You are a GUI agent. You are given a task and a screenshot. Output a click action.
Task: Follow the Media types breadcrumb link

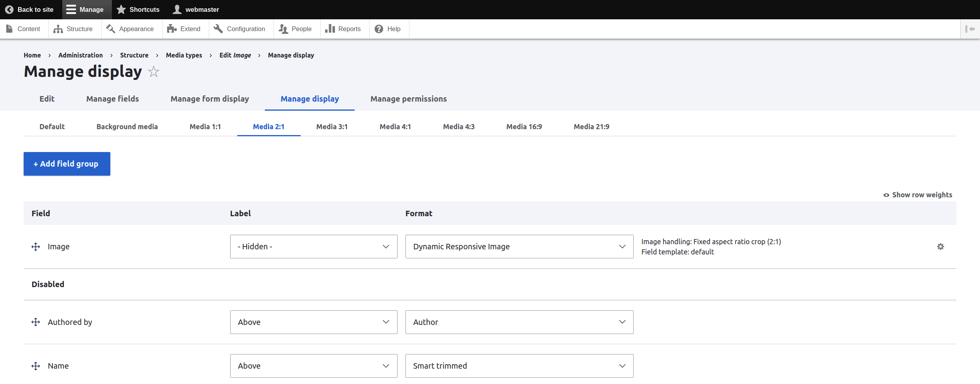click(x=184, y=55)
